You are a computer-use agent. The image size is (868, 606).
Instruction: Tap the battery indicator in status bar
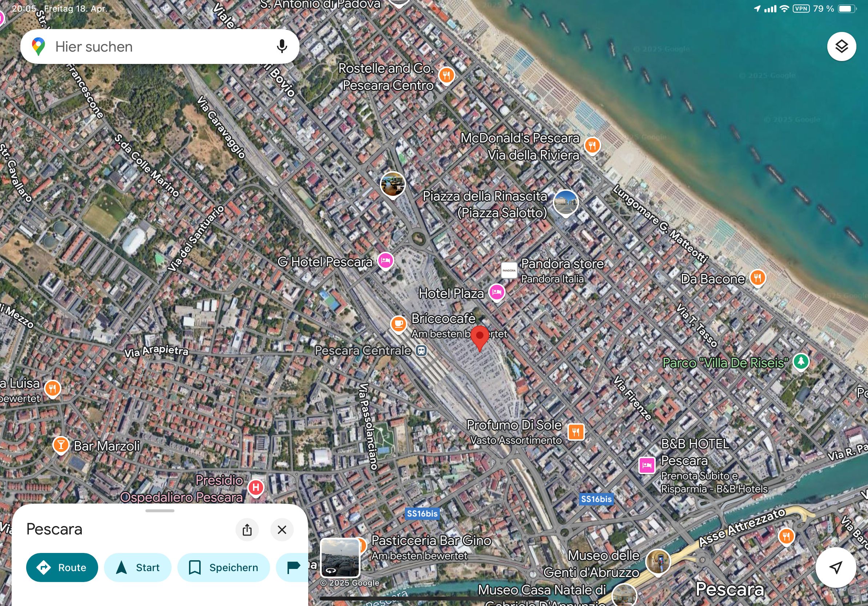(847, 9)
